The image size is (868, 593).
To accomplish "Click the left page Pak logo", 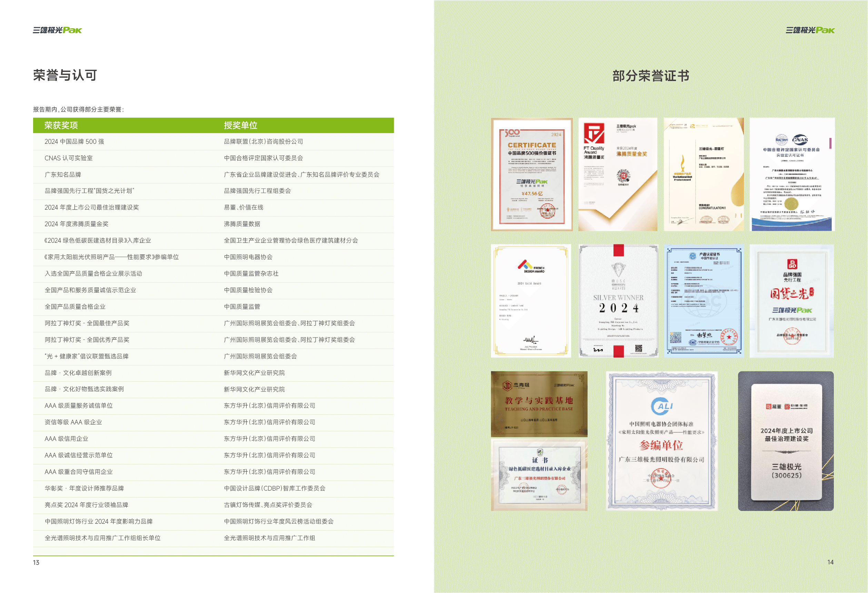I will pos(57,30).
